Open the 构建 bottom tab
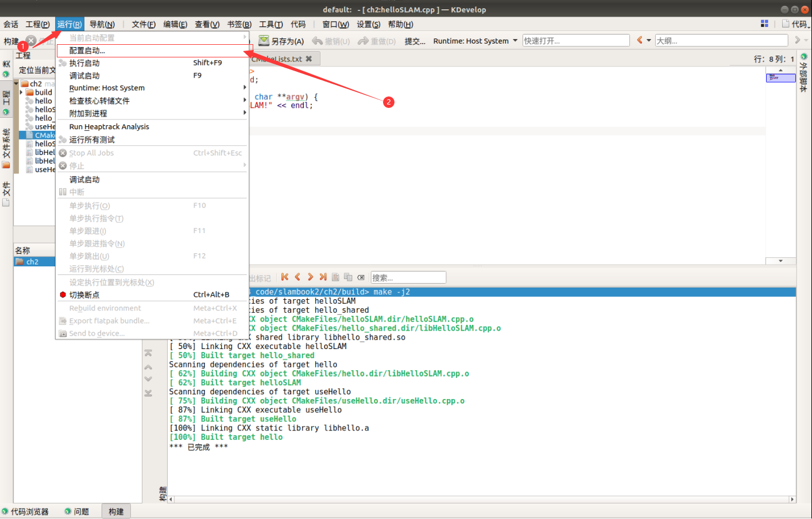The image size is (812, 519). (116, 512)
